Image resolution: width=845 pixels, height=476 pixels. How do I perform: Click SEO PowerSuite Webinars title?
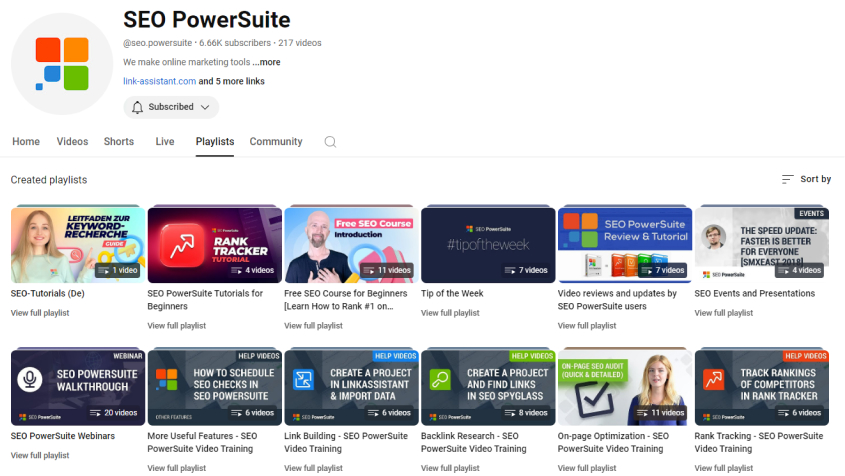pos(63,436)
